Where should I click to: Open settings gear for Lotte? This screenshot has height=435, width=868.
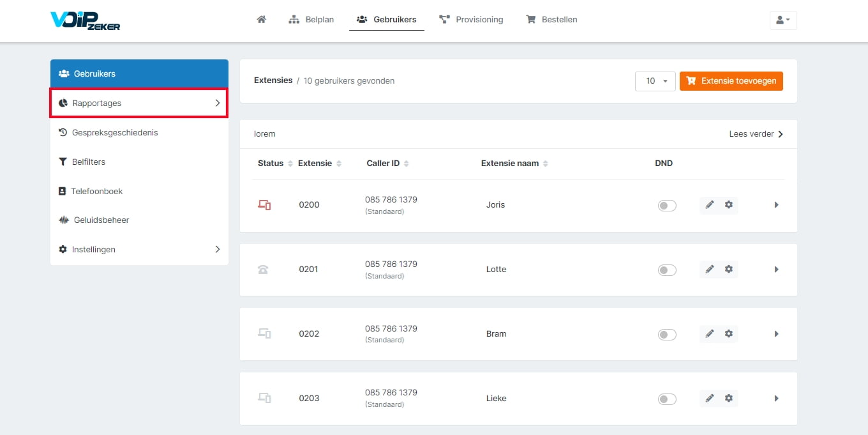729,270
